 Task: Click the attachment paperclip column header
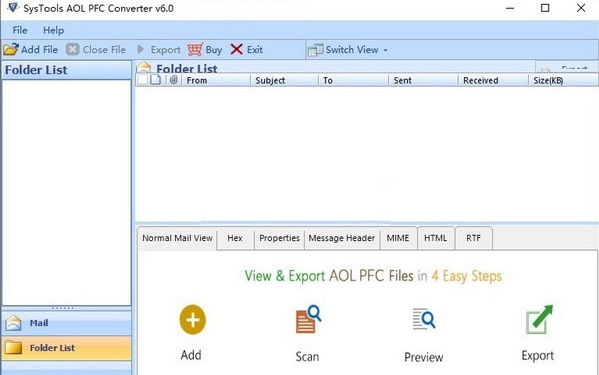(x=173, y=80)
